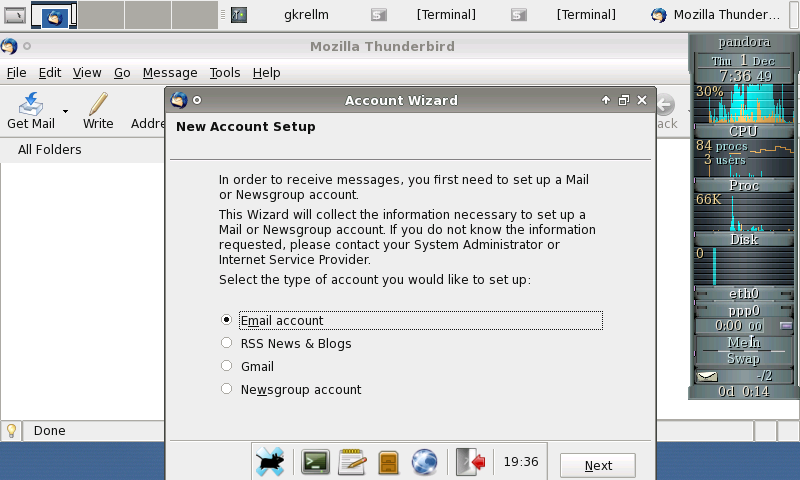800x480 pixels.
Task: Open the file cabinet file manager icon
Action: pyautogui.click(x=389, y=461)
